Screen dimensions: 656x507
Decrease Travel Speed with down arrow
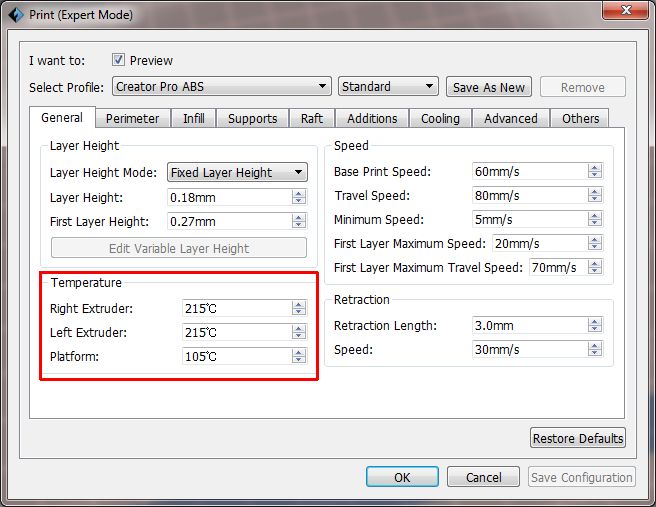tap(595, 200)
